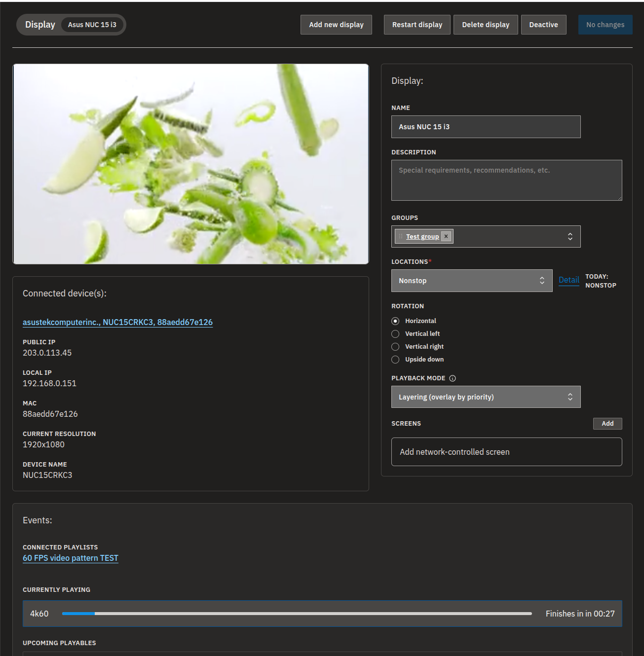Screen dimensions: 644x656
Task: Expand the Layering playback mode dropdown
Action: point(486,397)
